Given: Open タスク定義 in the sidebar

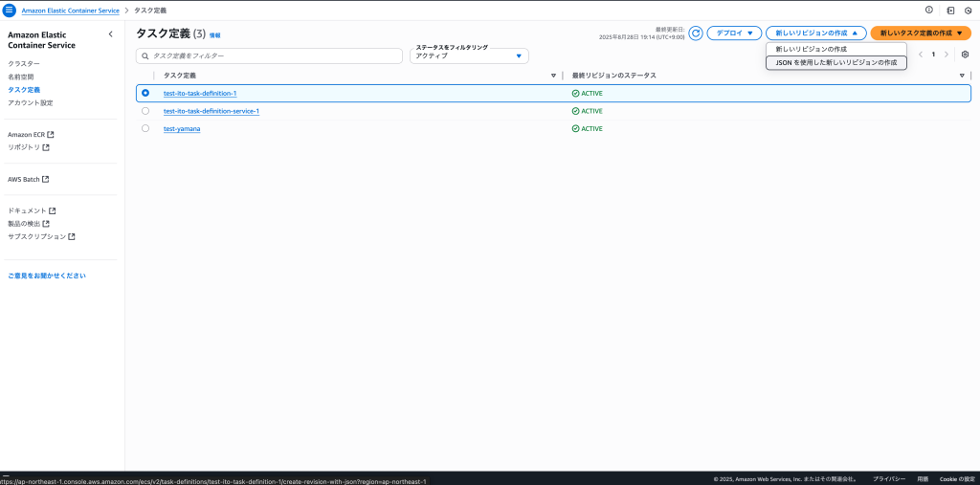Looking at the screenshot, I should 24,90.
